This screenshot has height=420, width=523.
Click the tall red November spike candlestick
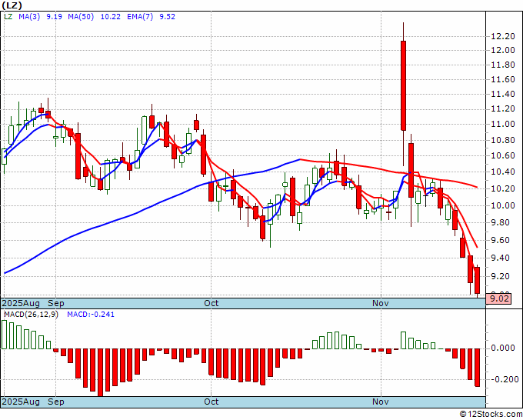pos(403,85)
